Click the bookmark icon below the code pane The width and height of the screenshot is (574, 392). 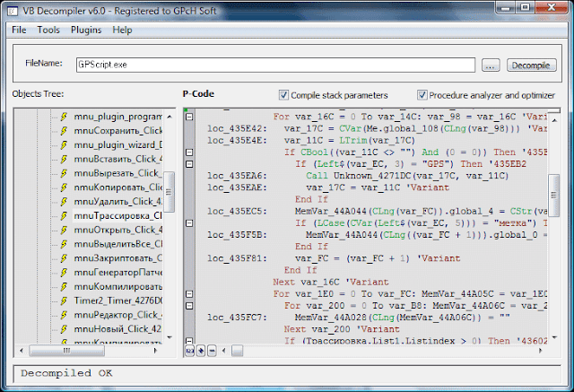(x=201, y=351)
